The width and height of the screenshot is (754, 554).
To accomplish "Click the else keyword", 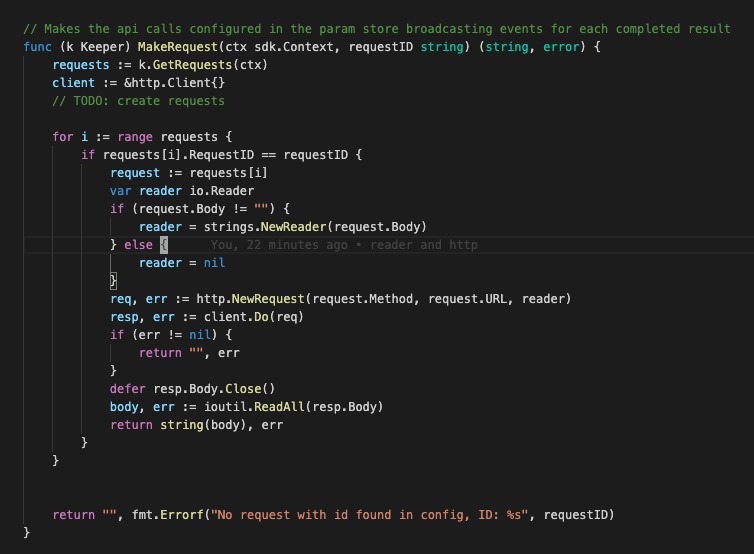I will click(x=138, y=245).
